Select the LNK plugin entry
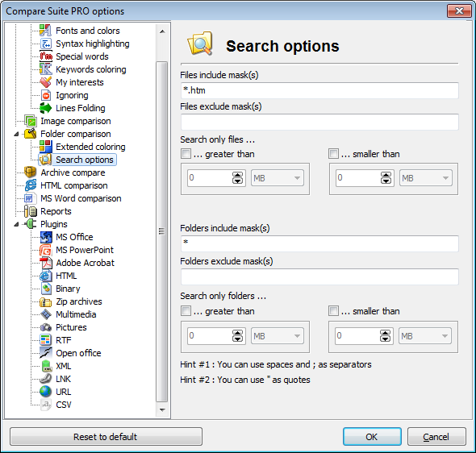Viewport: 476px width, 453px height. point(63,379)
